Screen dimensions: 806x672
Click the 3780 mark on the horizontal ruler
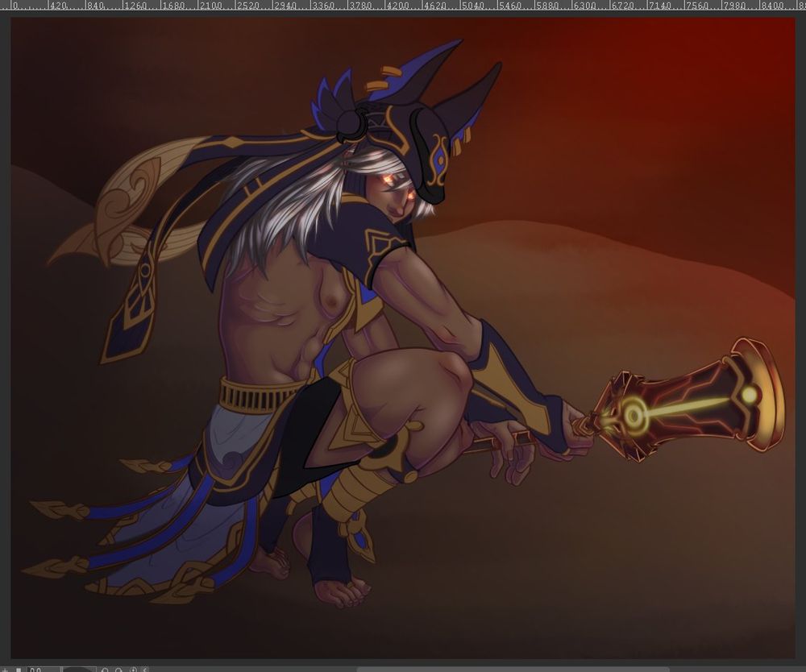point(359,6)
